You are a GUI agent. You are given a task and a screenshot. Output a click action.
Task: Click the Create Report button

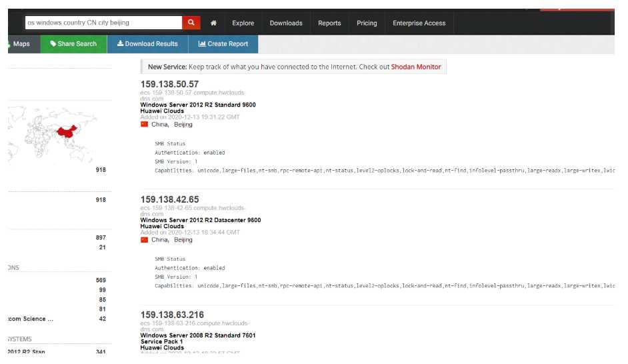pos(223,44)
